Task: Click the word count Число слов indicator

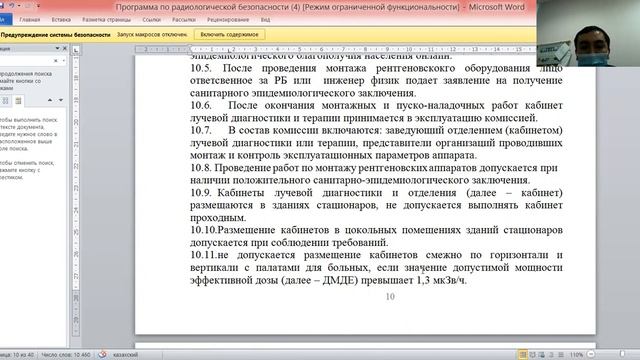Action: [x=66, y=355]
